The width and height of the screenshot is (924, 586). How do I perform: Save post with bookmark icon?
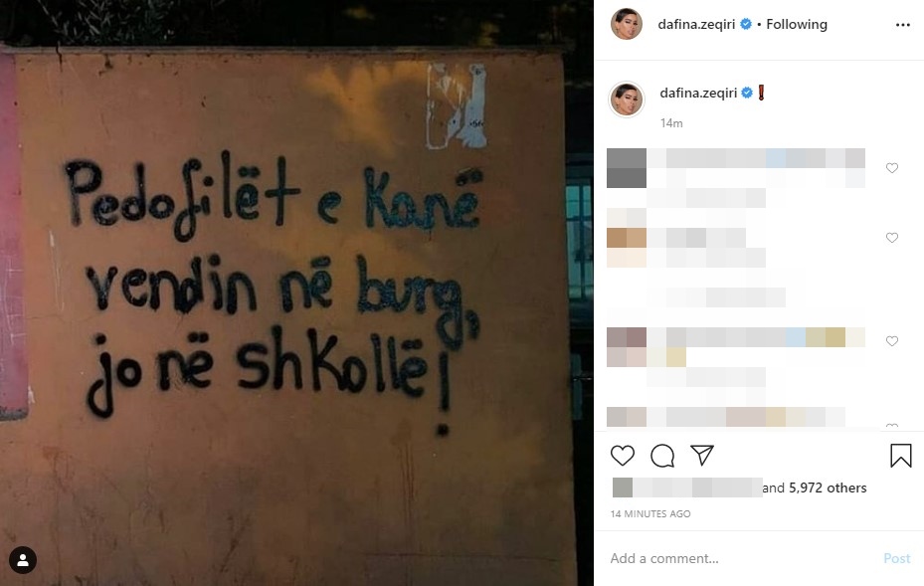pyautogui.click(x=901, y=456)
